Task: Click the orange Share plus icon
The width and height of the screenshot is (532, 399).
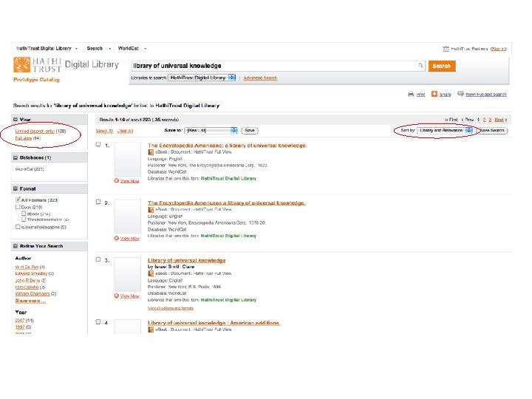Action: click(434, 94)
